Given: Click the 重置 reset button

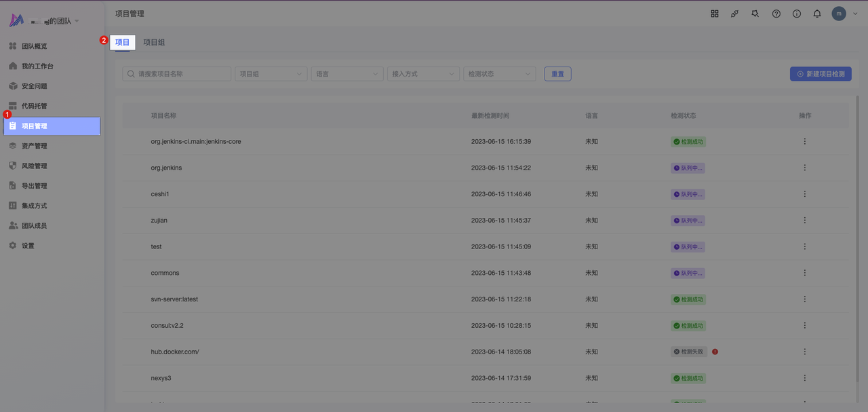Looking at the screenshot, I should (x=557, y=74).
